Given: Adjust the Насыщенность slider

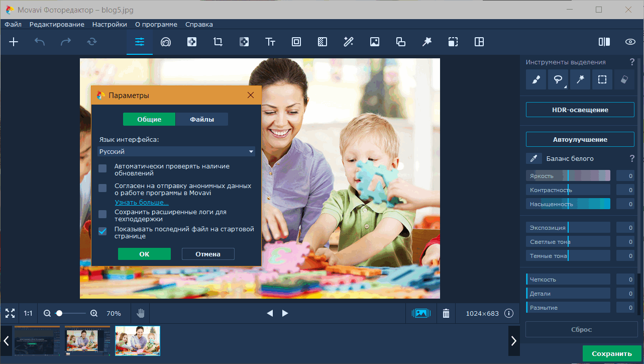Looking at the screenshot, I should (x=568, y=204).
